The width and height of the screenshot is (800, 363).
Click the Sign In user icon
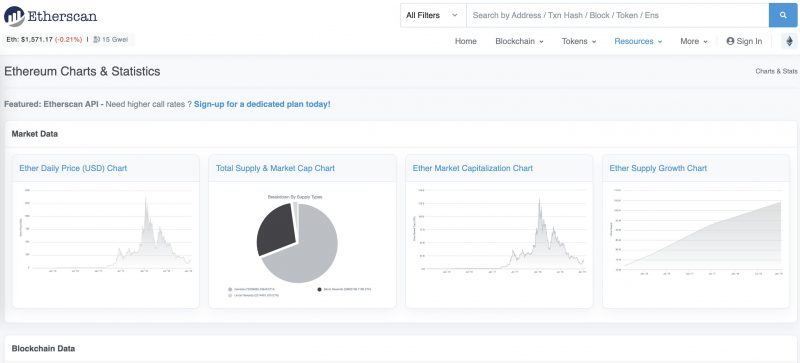730,41
